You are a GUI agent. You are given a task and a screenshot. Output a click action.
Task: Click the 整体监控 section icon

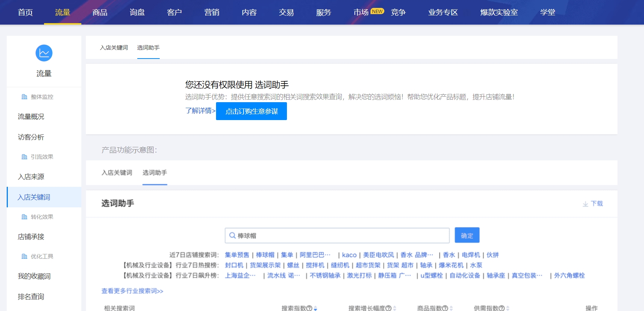click(x=25, y=97)
